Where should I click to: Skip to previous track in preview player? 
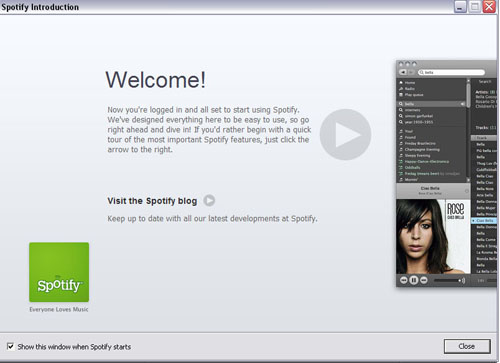pos(404,280)
